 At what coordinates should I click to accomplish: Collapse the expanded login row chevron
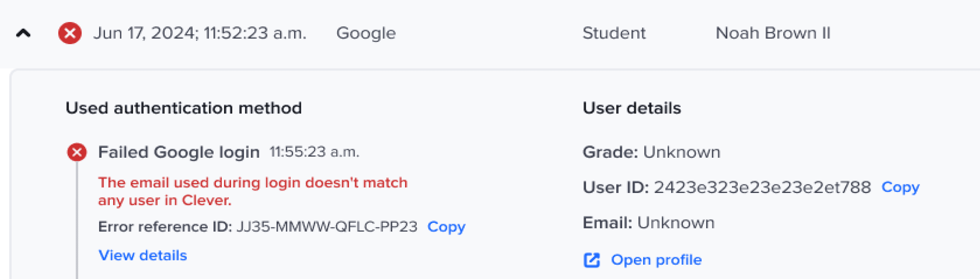tap(23, 33)
